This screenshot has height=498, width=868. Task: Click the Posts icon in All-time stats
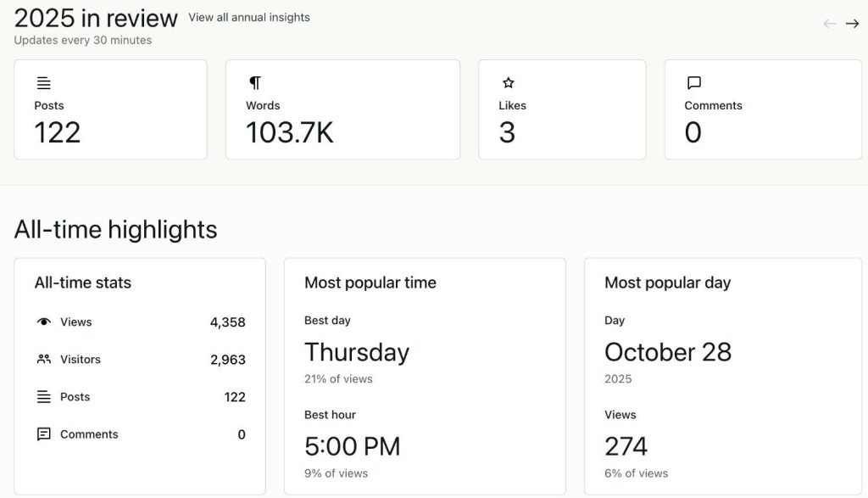pyautogui.click(x=44, y=397)
